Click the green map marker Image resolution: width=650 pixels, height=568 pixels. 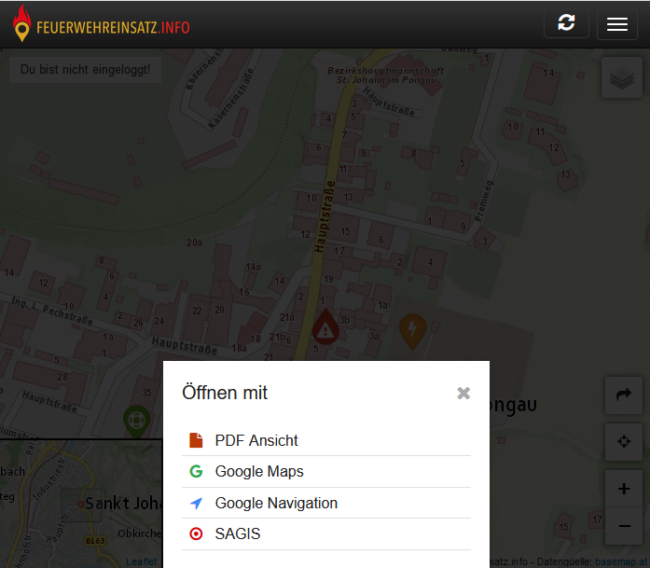pyautogui.click(x=136, y=420)
